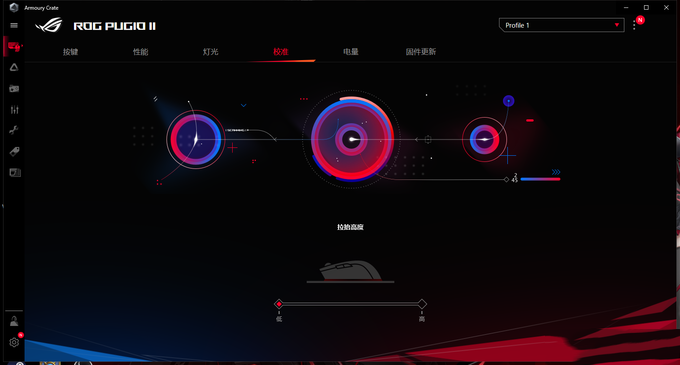Open the hamburger menu in the sidebar
This screenshot has height=365, width=680.
[14, 26]
